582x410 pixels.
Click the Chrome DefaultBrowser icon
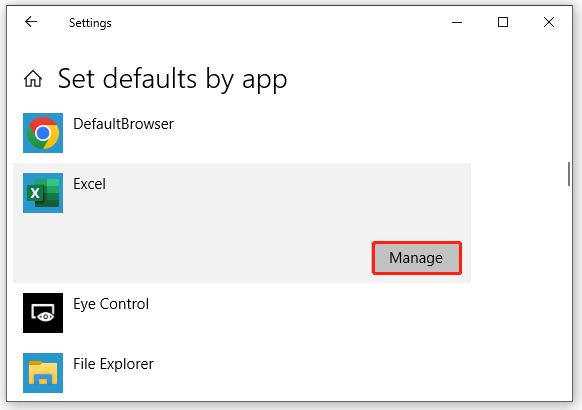tap(43, 133)
